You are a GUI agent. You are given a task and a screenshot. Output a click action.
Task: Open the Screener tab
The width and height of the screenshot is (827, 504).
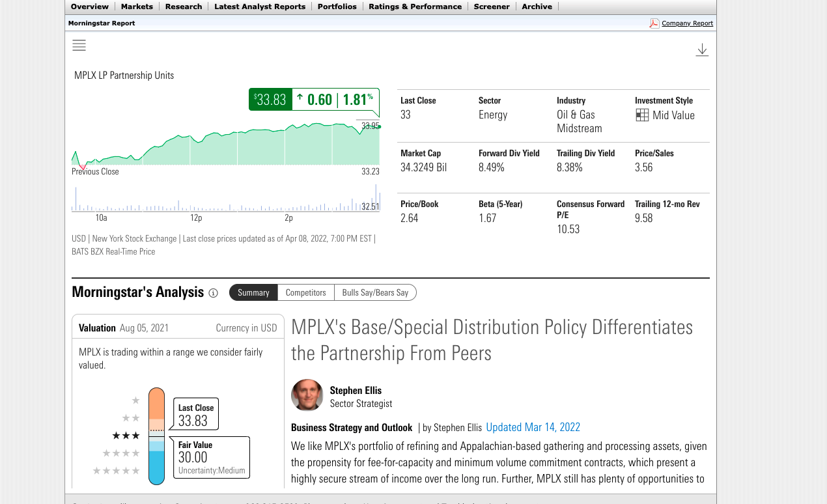(x=492, y=7)
